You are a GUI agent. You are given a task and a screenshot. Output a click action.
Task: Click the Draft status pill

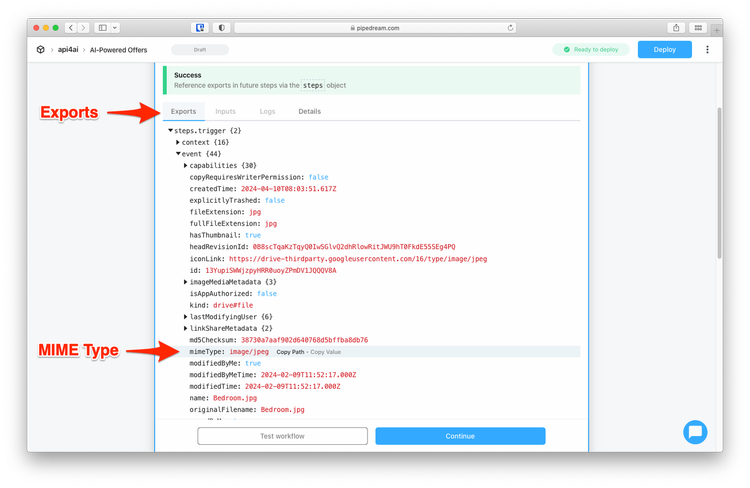200,49
